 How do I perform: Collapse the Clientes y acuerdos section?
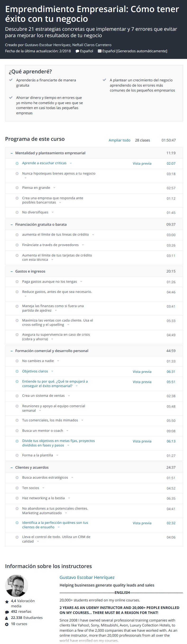click(12, 468)
